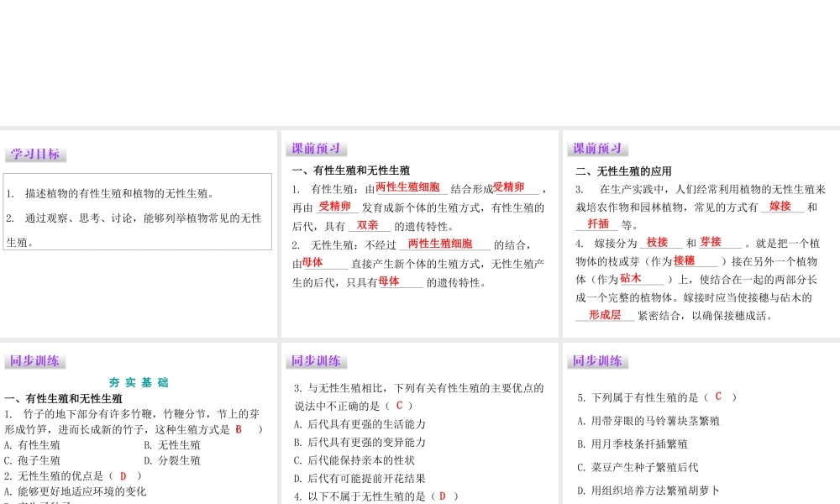The width and height of the screenshot is (840, 504).
Task: Click the red answer 芽接
Action: [711, 242]
